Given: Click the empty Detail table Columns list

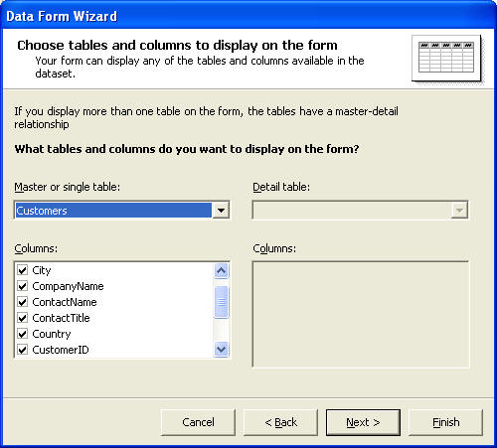Looking at the screenshot, I should 361,314.
